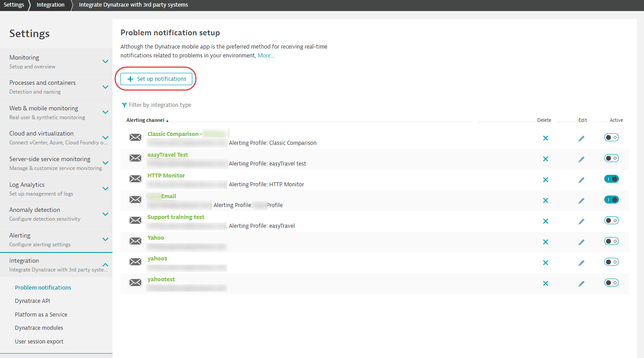Go to Settings in the breadcrumb
Screen dimensions: 644x358
[x=14, y=5]
